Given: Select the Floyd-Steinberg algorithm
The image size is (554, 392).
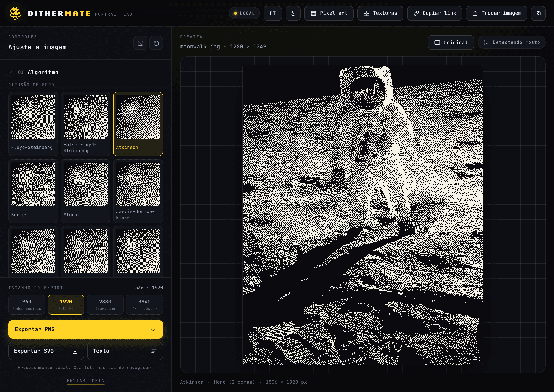Looking at the screenshot, I should [33, 124].
